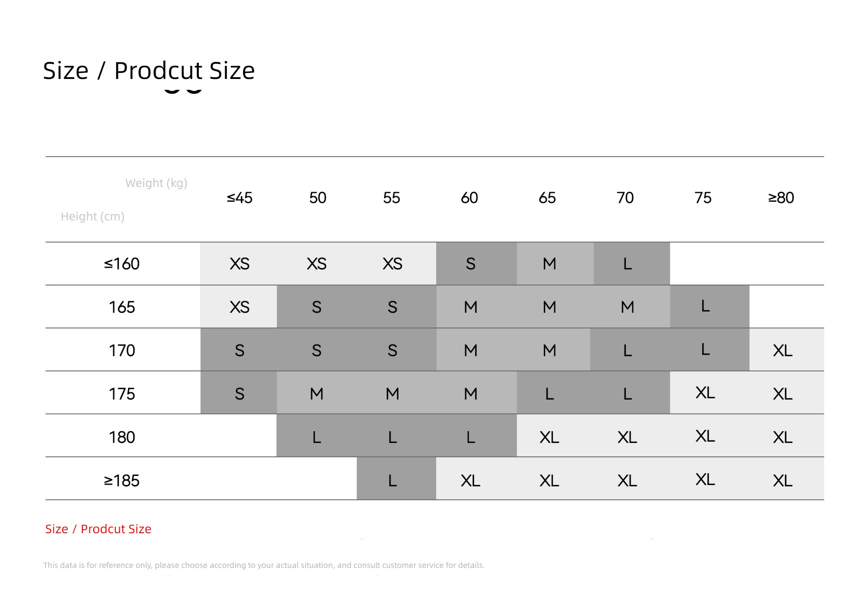Click the L cell in the ≥185 row
The height and width of the screenshot is (600, 868).
397,479
